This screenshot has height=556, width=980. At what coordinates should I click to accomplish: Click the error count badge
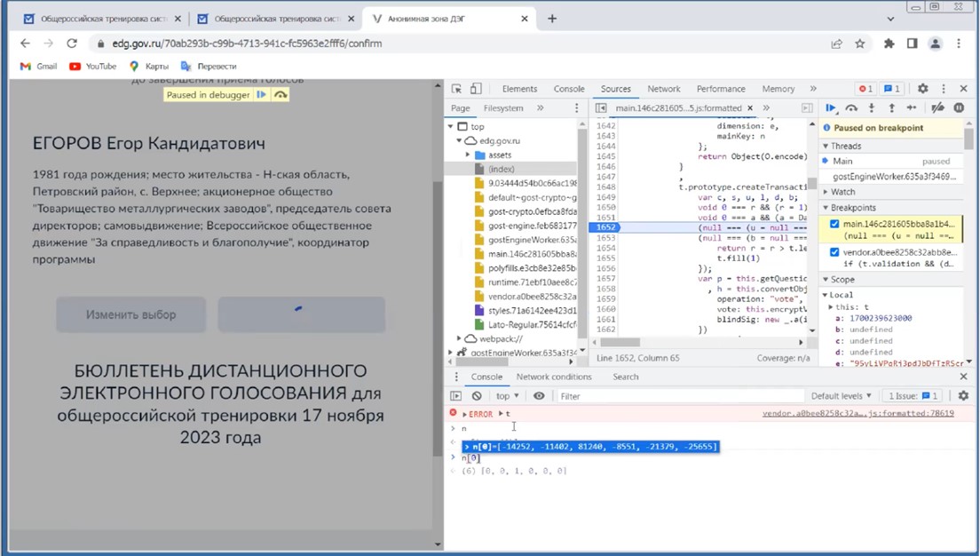tap(865, 89)
